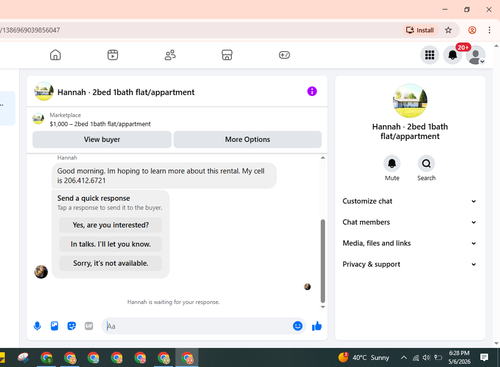This screenshot has width=500, height=367.
Task: Click the chat title 'Hannah · 2bed 1bath flat/appartment'
Action: (126, 92)
